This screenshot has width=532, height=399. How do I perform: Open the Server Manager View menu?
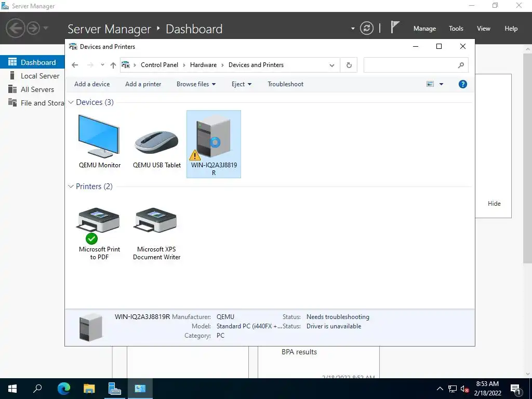click(x=483, y=29)
